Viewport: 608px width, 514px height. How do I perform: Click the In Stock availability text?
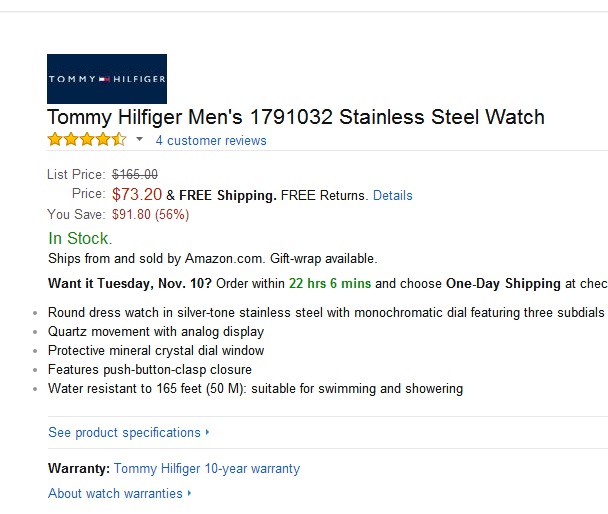pos(80,238)
